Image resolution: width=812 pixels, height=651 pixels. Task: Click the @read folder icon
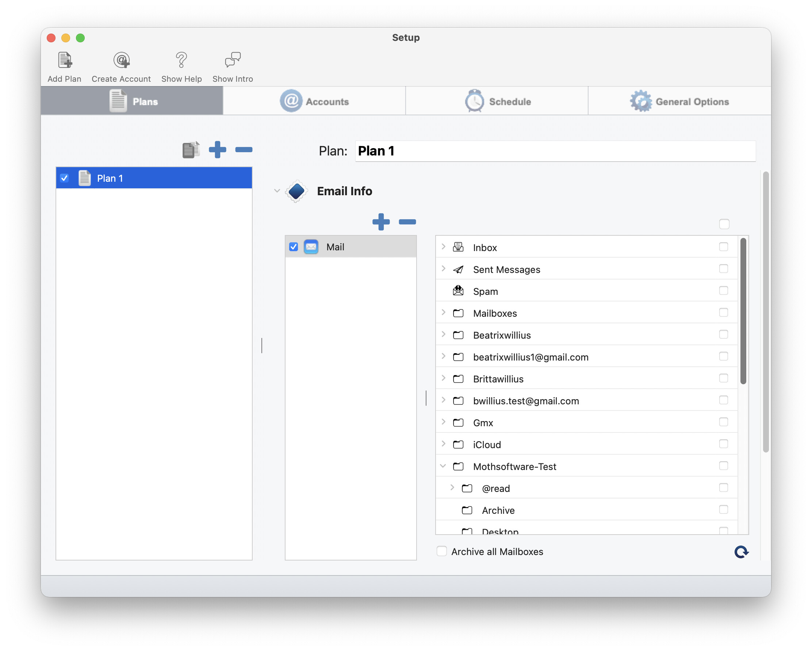click(x=467, y=488)
